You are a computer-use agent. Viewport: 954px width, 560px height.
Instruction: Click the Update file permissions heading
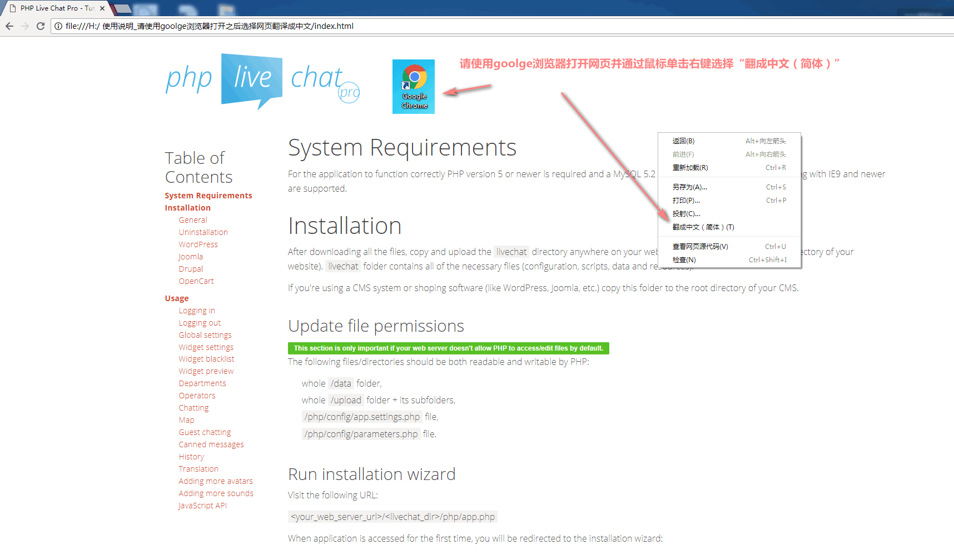pyautogui.click(x=376, y=326)
